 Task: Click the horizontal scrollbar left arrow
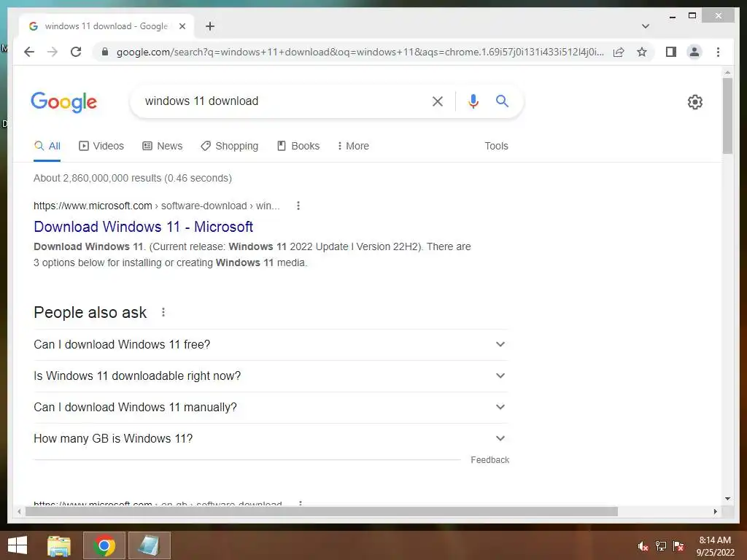pos(19,511)
